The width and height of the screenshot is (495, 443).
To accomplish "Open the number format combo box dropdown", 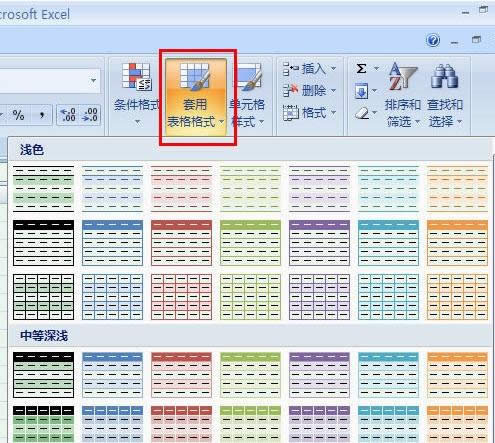I will (94, 80).
